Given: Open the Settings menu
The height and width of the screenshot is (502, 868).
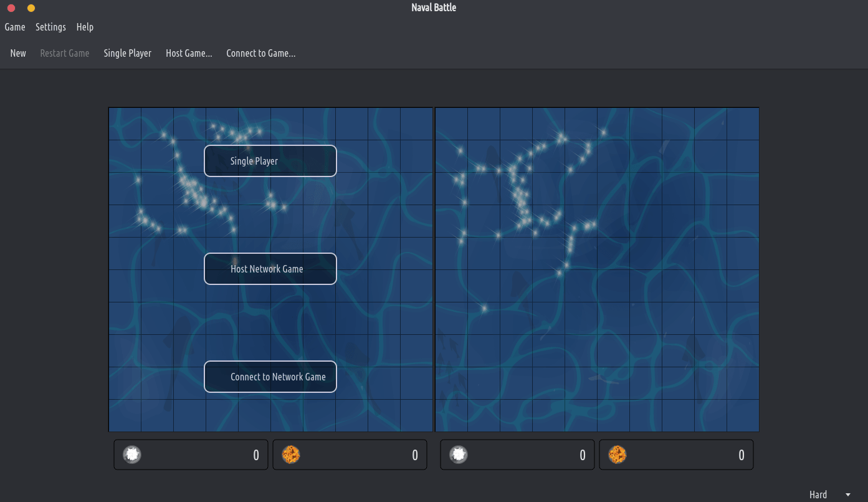Looking at the screenshot, I should click(x=50, y=27).
